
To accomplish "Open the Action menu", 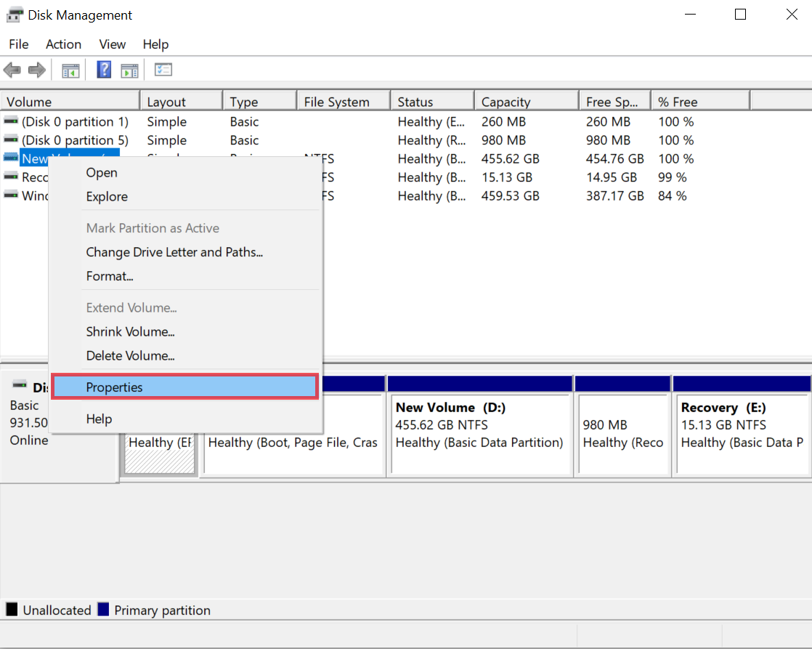I will click(x=64, y=44).
